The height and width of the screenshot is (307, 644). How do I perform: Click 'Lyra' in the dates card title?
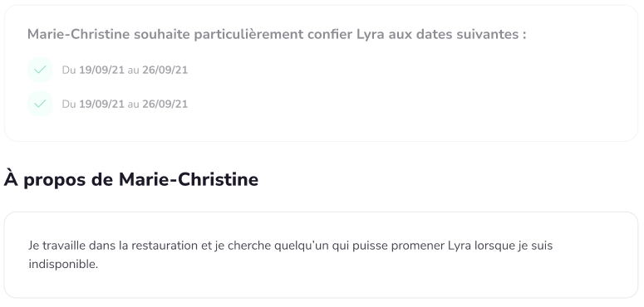[371, 34]
